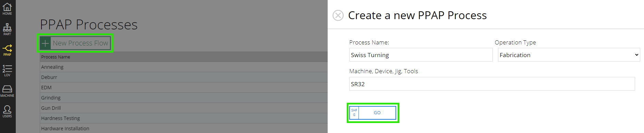This screenshot has width=644, height=133.
Task: Open the Users sidebar icon
Action: pyautogui.click(x=7, y=111)
